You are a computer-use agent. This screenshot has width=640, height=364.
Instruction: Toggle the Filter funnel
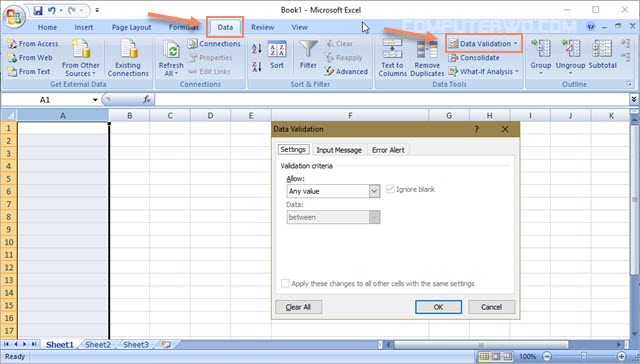click(x=308, y=54)
